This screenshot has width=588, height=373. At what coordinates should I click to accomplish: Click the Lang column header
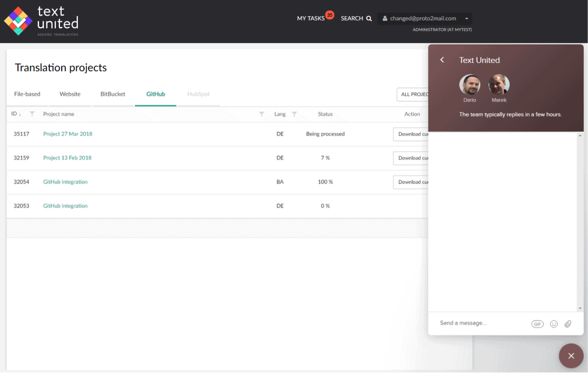[x=280, y=114]
